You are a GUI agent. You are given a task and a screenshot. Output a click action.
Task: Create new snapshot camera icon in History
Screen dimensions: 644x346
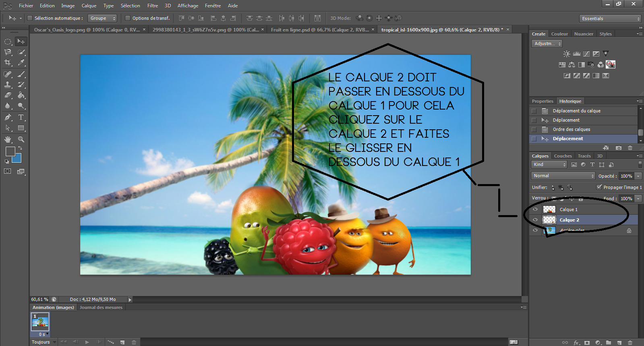click(619, 148)
